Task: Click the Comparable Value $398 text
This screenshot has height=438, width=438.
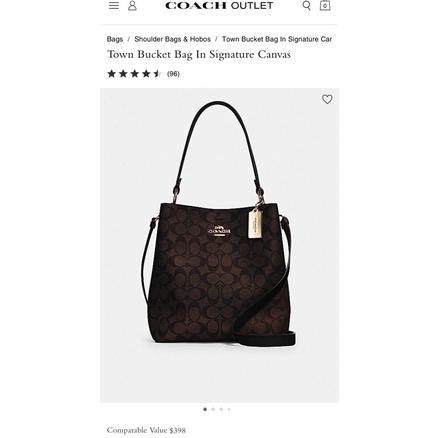Action: click(x=146, y=430)
